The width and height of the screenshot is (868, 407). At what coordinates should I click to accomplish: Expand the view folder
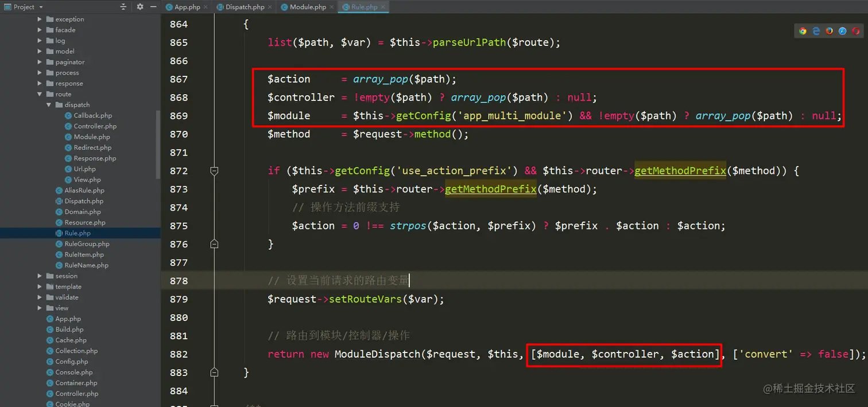tap(40, 308)
